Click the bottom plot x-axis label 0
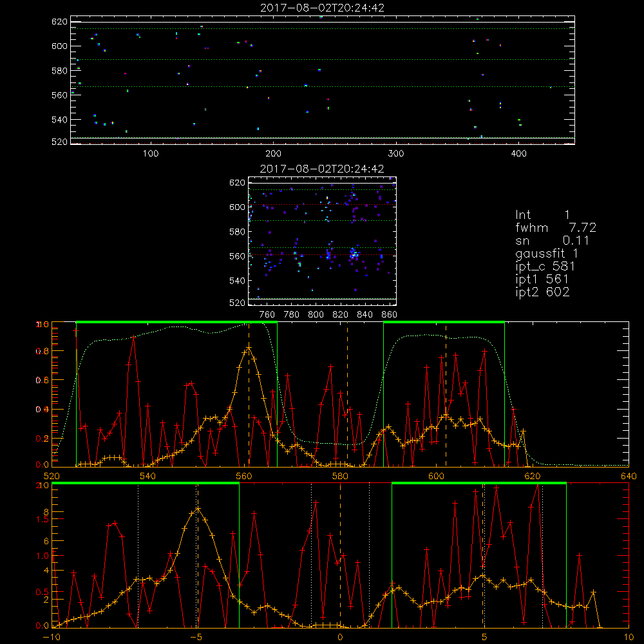The image size is (644, 644). point(340,637)
